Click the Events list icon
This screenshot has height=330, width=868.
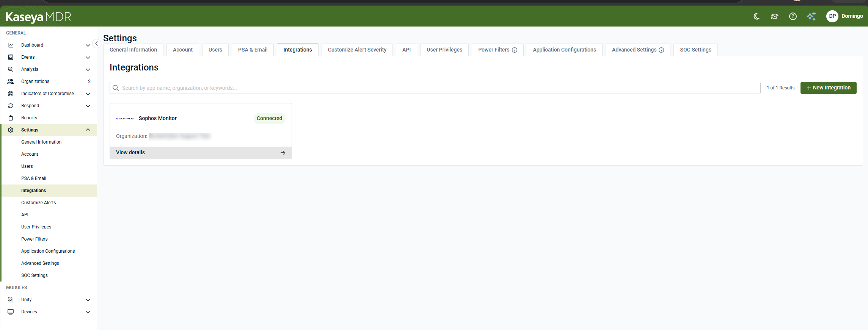[11, 57]
